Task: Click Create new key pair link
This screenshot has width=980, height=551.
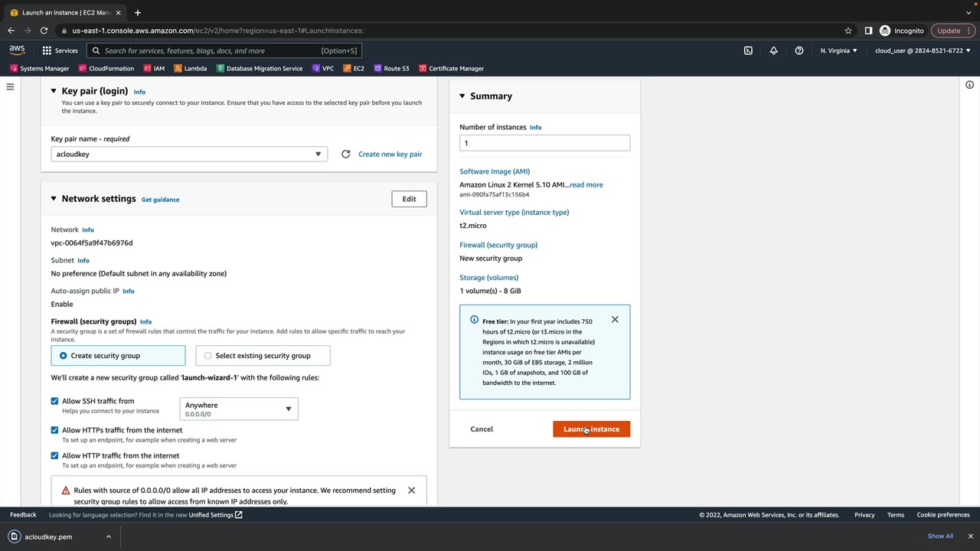Action: [390, 154]
